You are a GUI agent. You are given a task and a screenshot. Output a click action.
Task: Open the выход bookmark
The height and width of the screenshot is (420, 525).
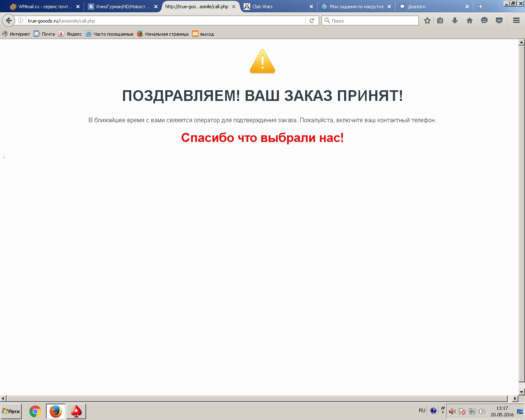click(x=203, y=34)
